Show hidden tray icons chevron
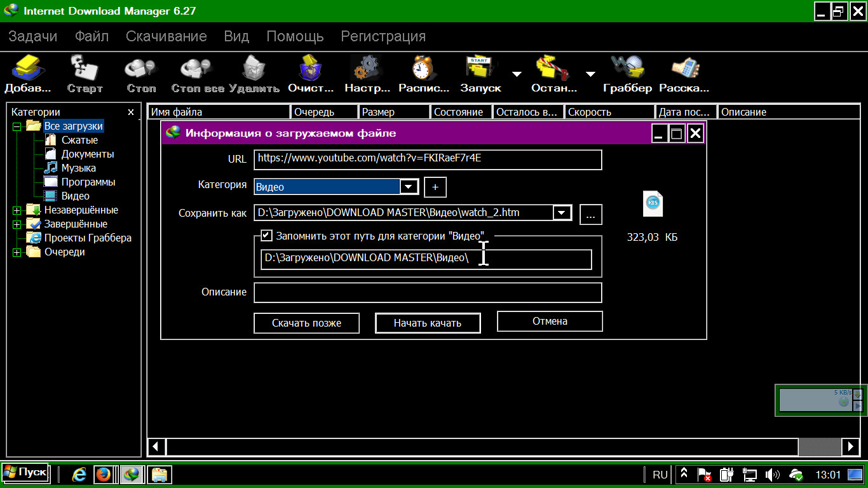Image resolution: width=868 pixels, height=488 pixels. coord(684,475)
